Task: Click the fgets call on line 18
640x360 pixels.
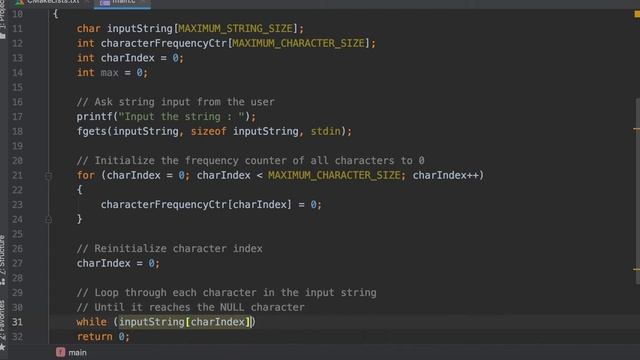Action: coord(91,131)
